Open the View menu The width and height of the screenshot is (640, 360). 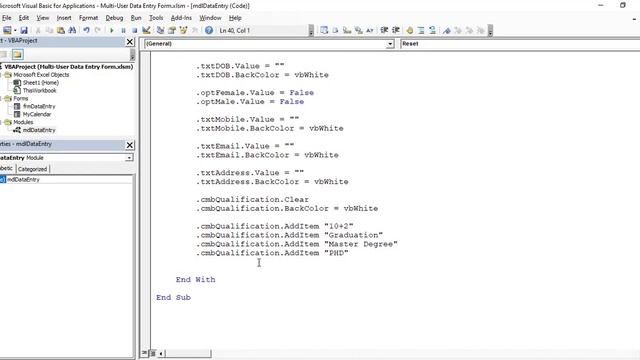pos(42,18)
